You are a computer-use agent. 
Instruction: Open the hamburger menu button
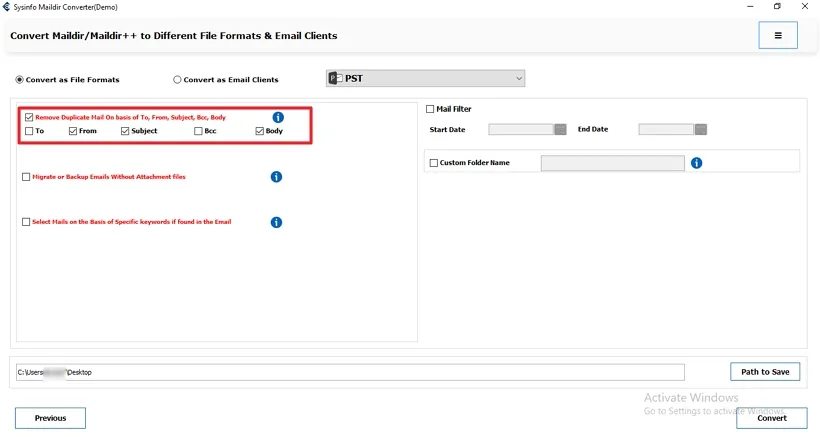[x=778, y=35]
